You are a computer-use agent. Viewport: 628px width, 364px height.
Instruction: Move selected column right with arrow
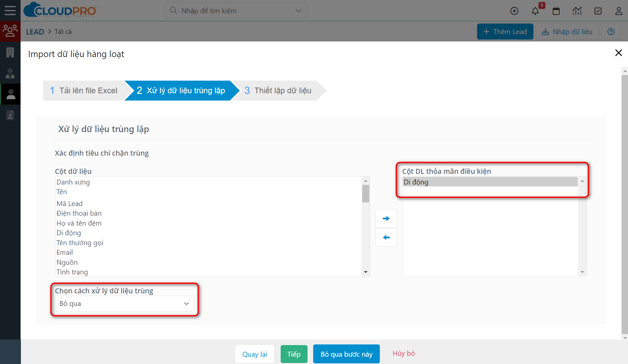(386, 218)
